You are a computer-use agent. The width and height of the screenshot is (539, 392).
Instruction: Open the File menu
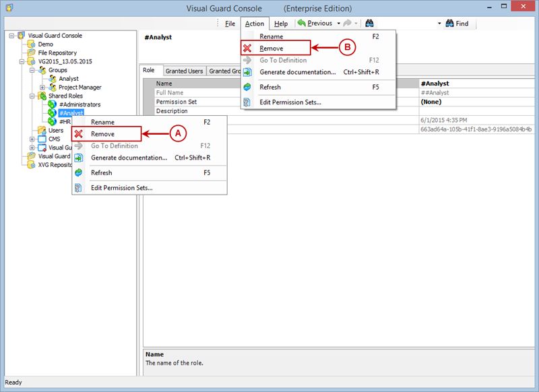(x=230, y=24)
